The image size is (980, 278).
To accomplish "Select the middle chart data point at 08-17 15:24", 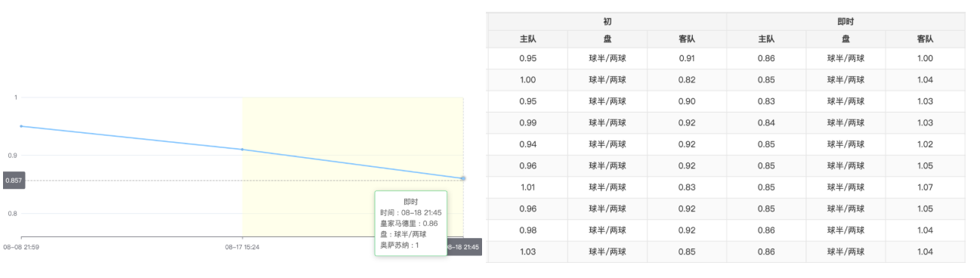I will tap(242, 150).
